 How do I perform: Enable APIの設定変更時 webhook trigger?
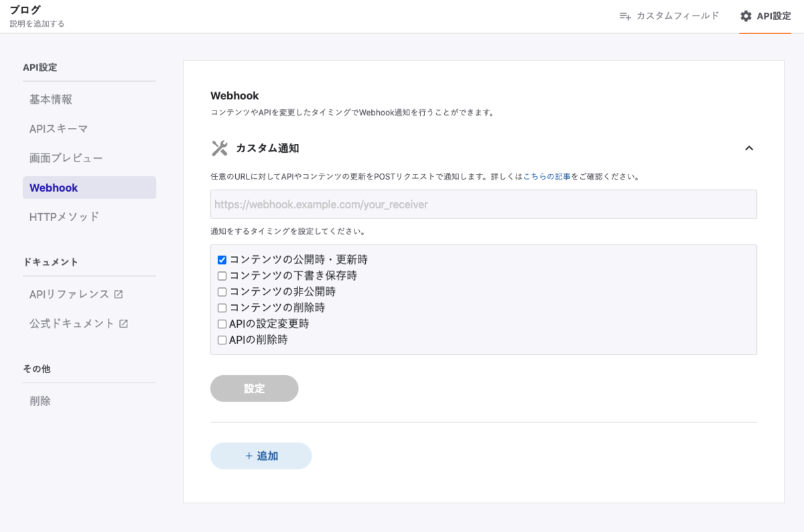[x=221, y=324]
